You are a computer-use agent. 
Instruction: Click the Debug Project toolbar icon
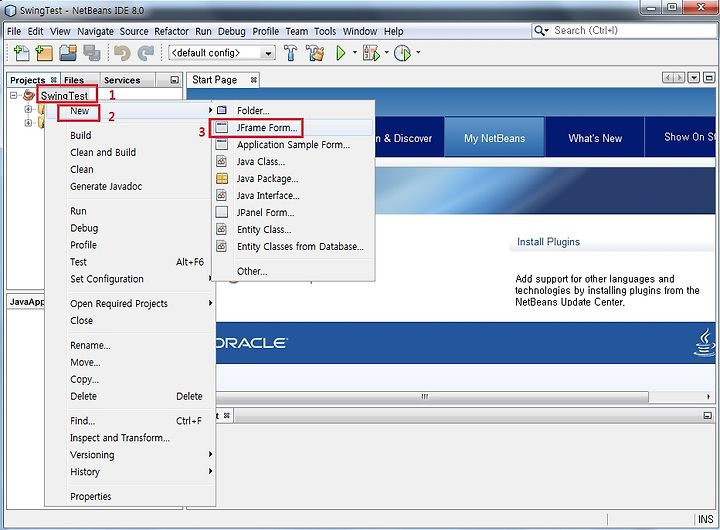[x=371, y=53]
